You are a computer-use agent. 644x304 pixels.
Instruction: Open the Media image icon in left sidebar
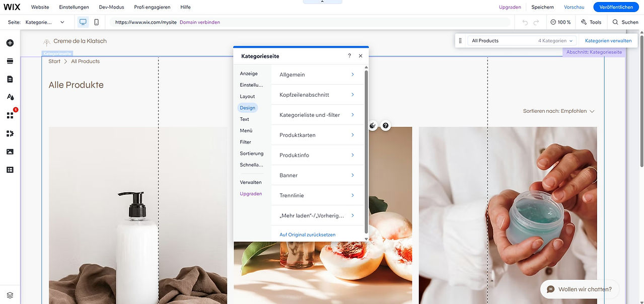[x=10, y=151]
